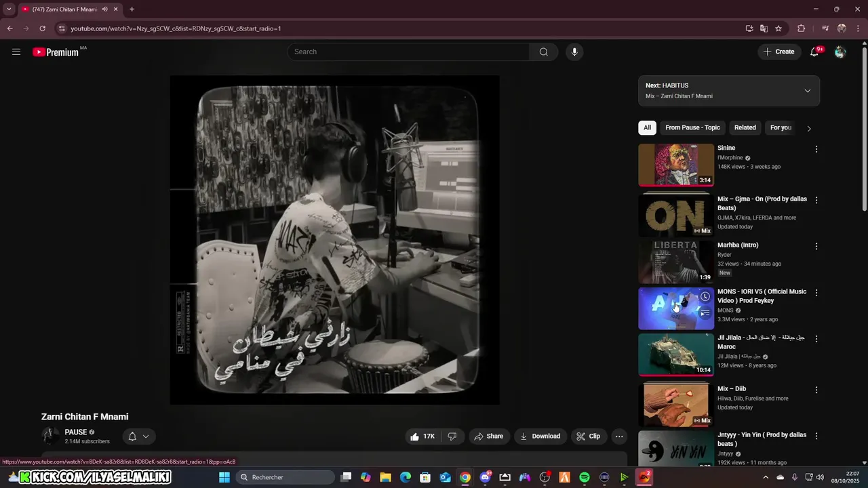Show more filter chips with the arrow
The width and height of the screenshot is (868, 488).
pyautogui.click(x=808, y=128)
